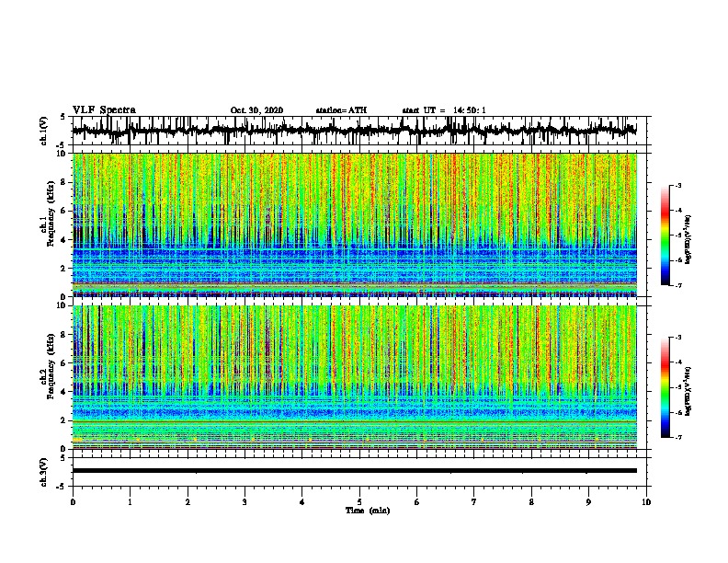Click time axis tick label '4'
The height and width of the screenshot is (563, 728).
click(x=301, y=501)
